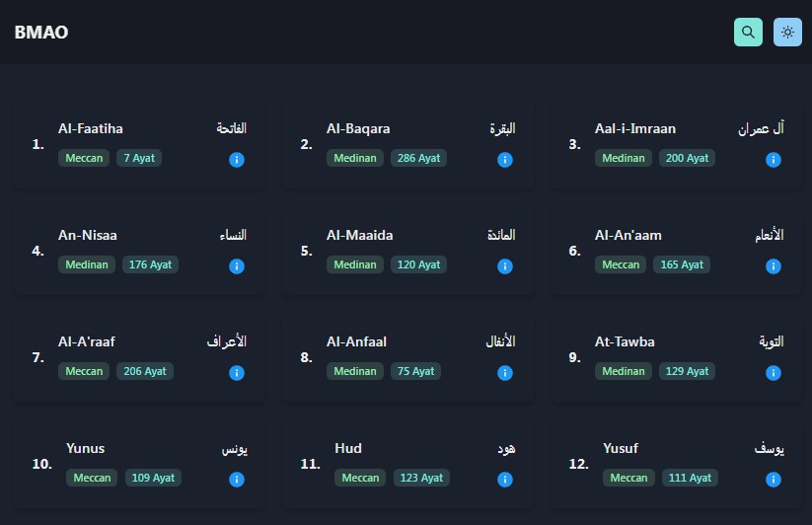
Task: Click the Hud surah title
Action: [348, 448]
